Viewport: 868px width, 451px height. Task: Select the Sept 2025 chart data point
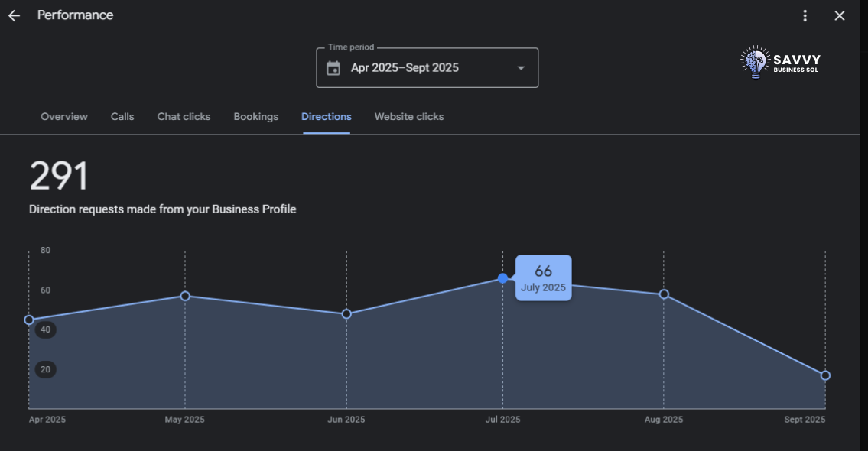(825, 375)
